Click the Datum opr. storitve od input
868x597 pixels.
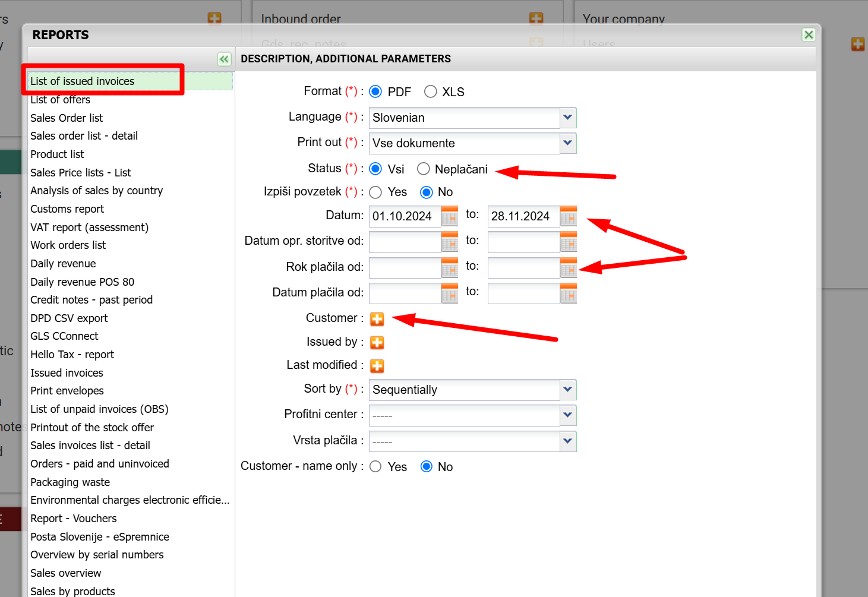click(405, 242)
